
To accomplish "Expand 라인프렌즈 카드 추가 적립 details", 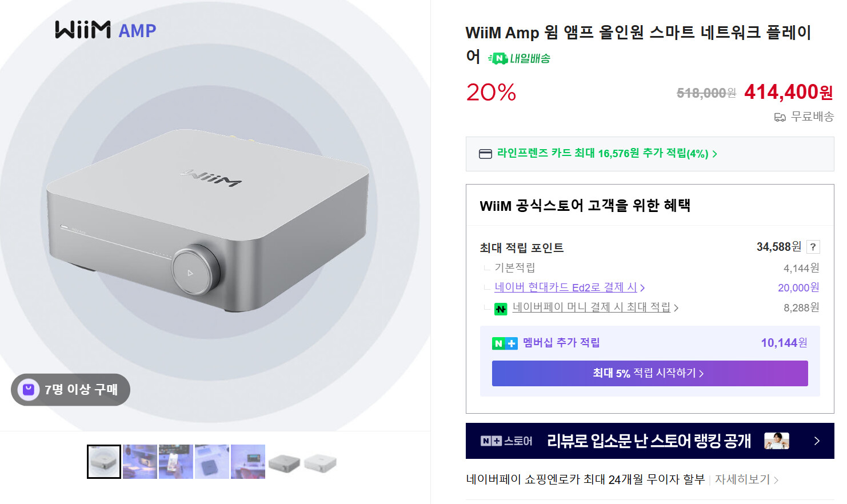I will coord(607,154).
